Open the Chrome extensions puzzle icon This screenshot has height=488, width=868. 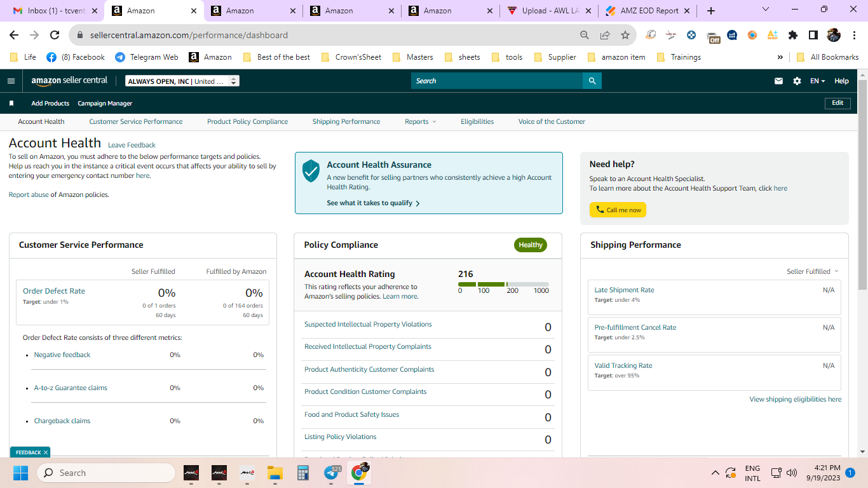[793, 35]
